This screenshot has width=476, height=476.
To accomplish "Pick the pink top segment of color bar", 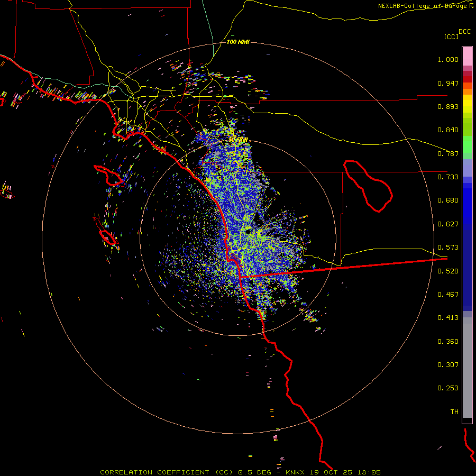I will [467, 57].
